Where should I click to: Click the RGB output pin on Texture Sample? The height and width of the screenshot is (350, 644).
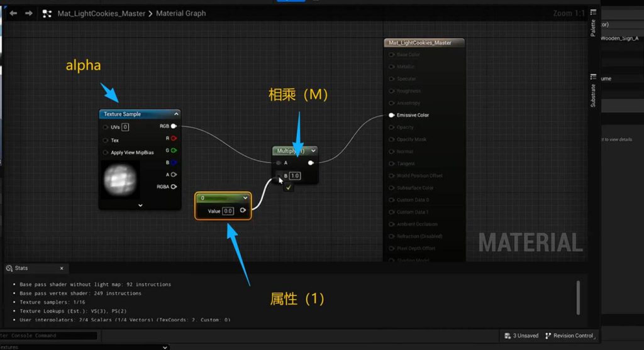point(174,126)
